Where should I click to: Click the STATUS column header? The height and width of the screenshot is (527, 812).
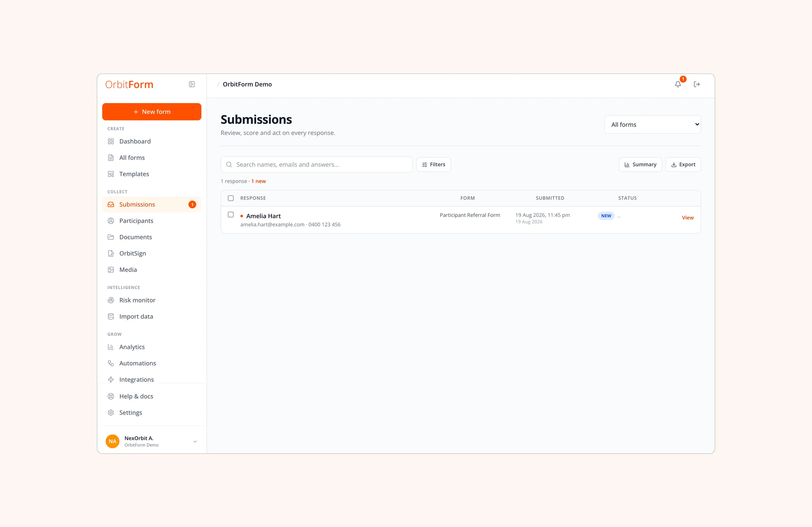tap(627, 198)
